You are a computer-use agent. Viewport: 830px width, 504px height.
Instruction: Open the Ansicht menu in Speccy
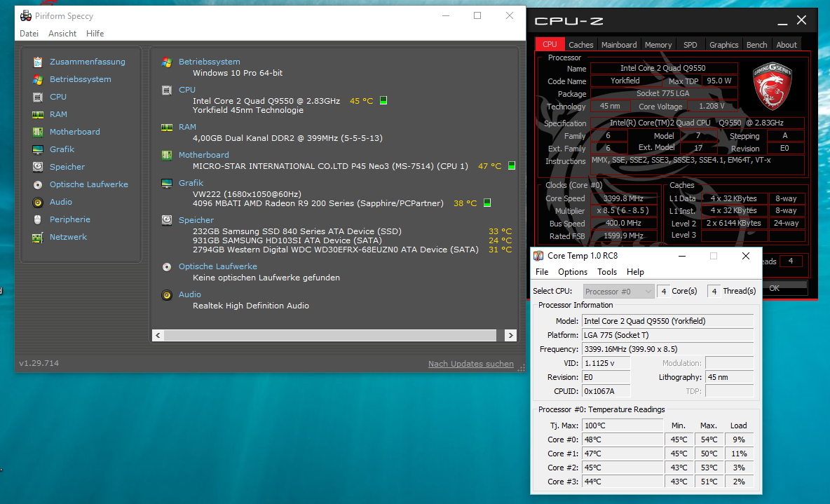[x=62, y=34]
